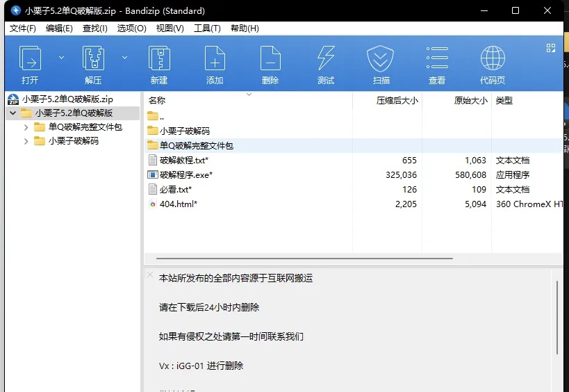Minimize the Bandizip window
The image size is (569, 392).
pos(484,10)
